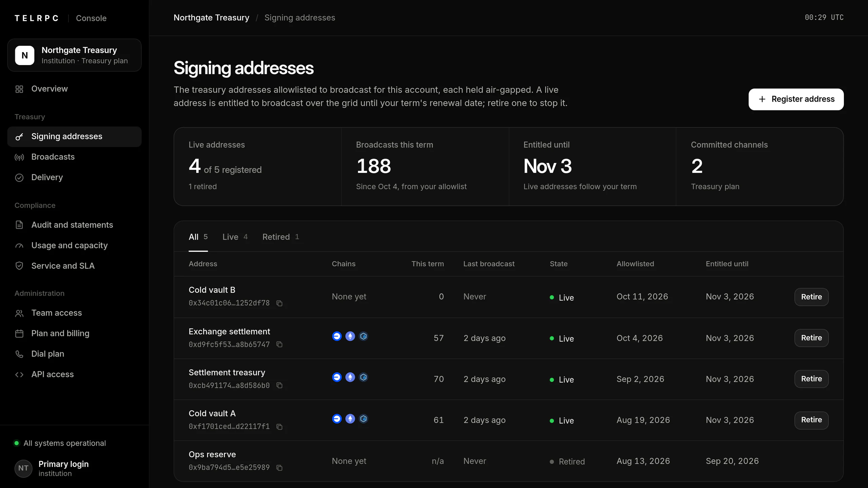The height and width of the screenshot is (488, 868).
Task: Click TELRPC logo
Action: 37,18
